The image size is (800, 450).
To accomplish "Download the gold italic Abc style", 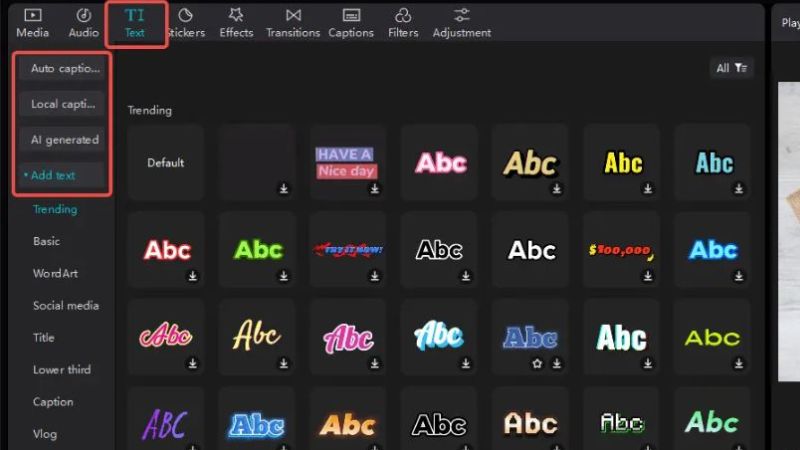I will [x=557, y=189].
